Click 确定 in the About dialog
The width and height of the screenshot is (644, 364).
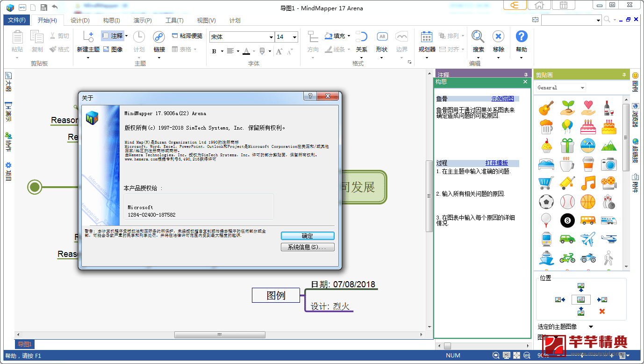point(308,236)
